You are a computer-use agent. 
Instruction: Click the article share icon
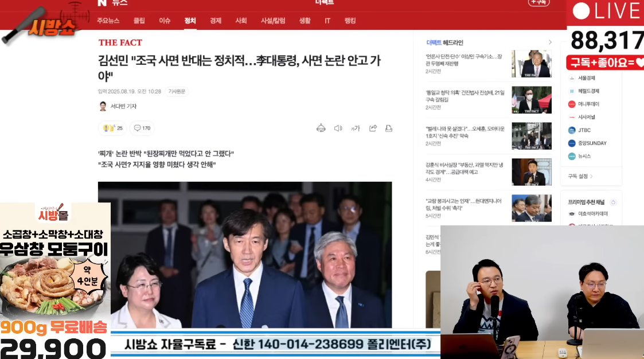[373, 128]
